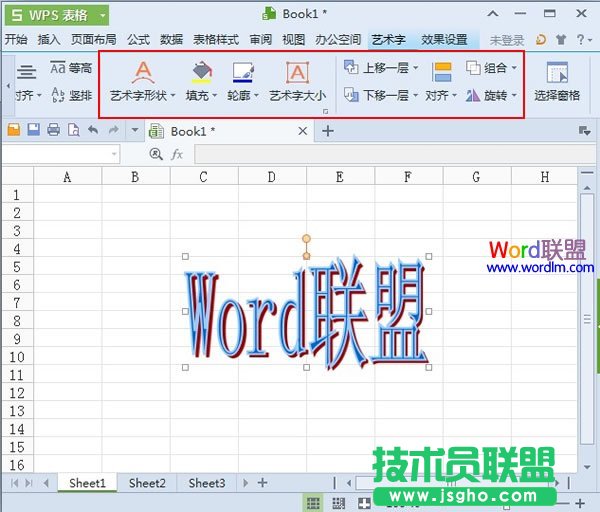The height and width of the screenshot is (512, 600).
Task: Click the 等高 equal height button
Action: coord(71,68)
